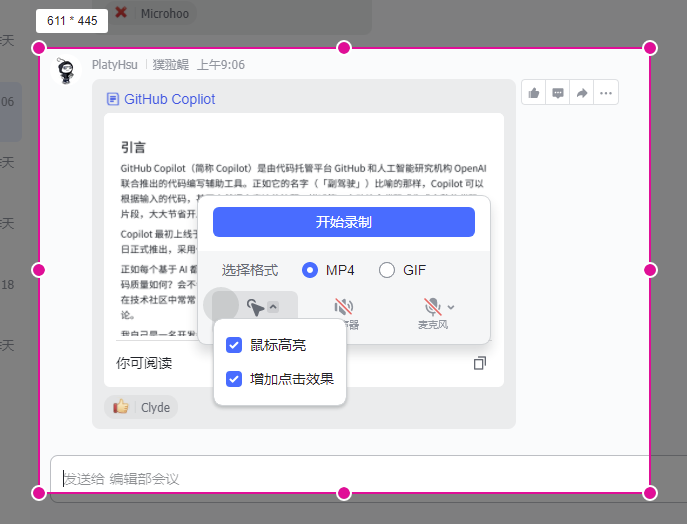Click the 开始录制 button
The width and height of the screenshot is (687, 524).
coord(344,222)
